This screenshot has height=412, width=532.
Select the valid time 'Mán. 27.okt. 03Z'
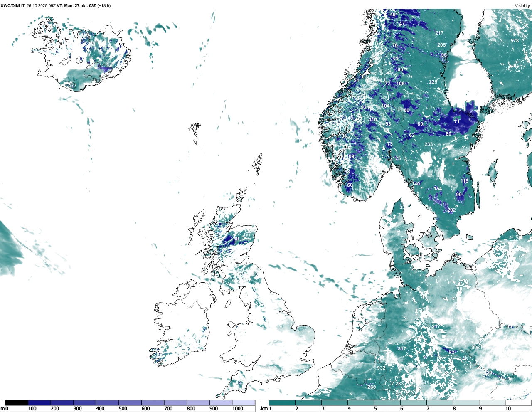(x=79, y=5)
